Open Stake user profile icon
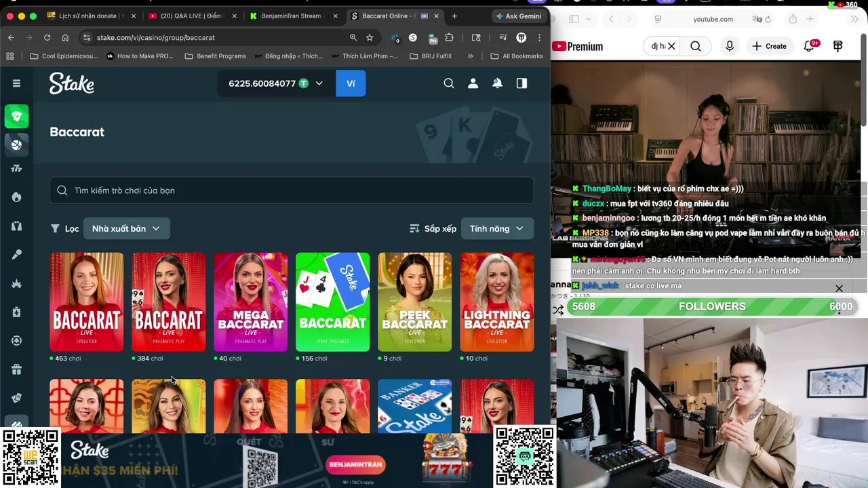The height and width of the screenshot is (488, 868). [x=473, y=83]
